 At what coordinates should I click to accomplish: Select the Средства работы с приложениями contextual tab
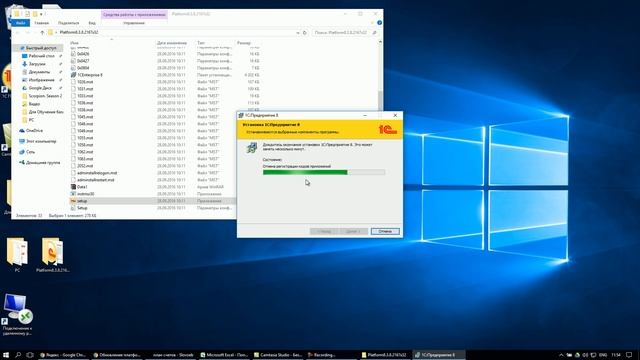(x=134, y=14)
